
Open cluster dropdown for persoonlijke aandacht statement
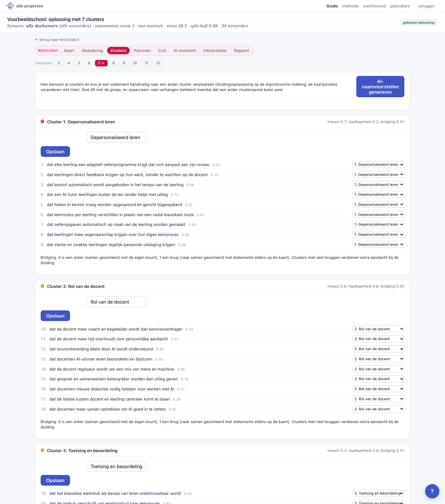pyautogui.click(x=378, y=339)
